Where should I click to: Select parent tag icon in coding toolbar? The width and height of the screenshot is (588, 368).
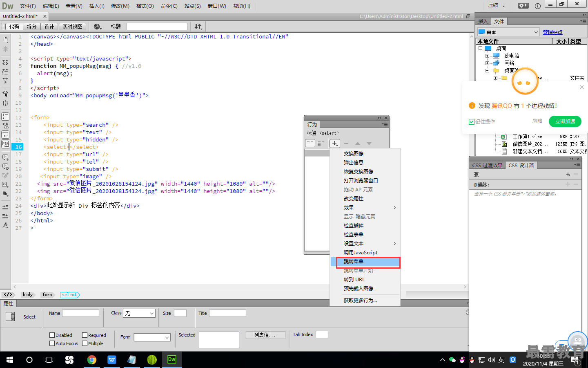pyautogui.click(x=5, y=94)
